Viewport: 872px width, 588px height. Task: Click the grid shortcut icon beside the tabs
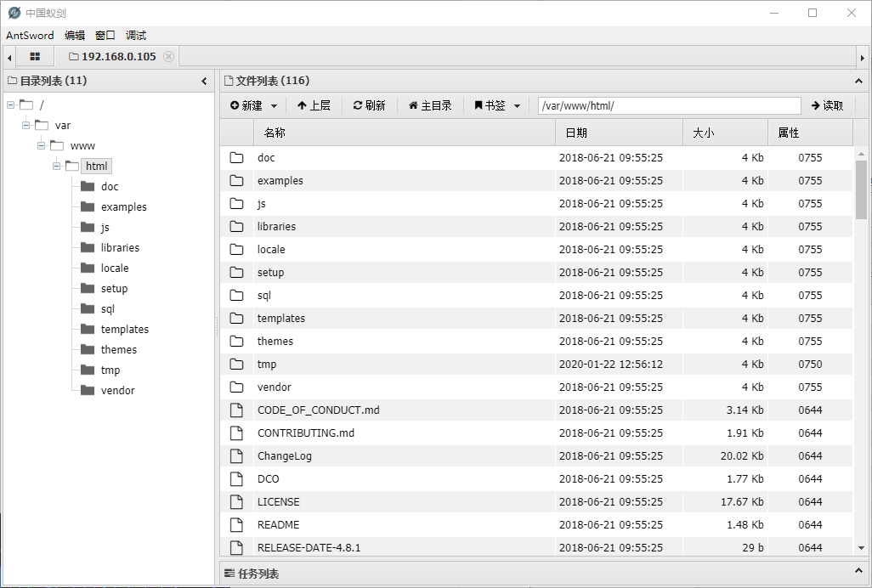click(34, 55)
